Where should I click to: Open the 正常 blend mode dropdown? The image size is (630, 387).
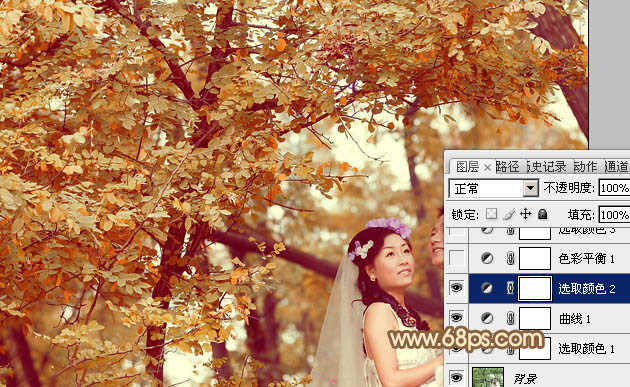point(493,188)
